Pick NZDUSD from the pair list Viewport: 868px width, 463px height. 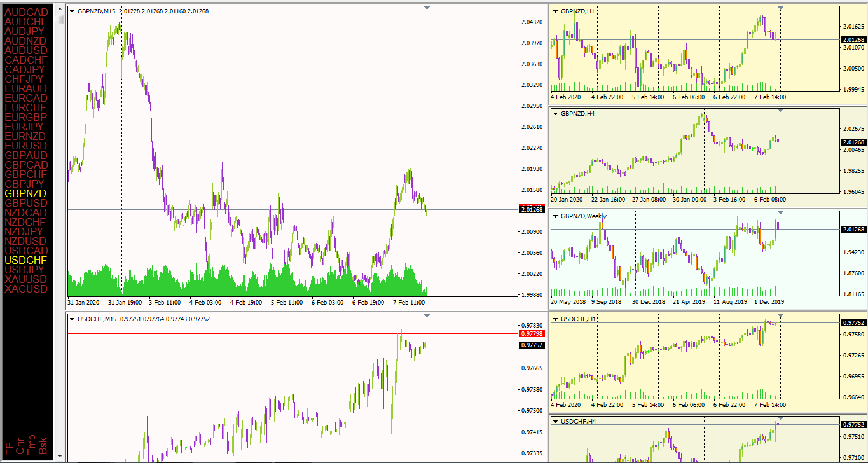coord(25,241)
